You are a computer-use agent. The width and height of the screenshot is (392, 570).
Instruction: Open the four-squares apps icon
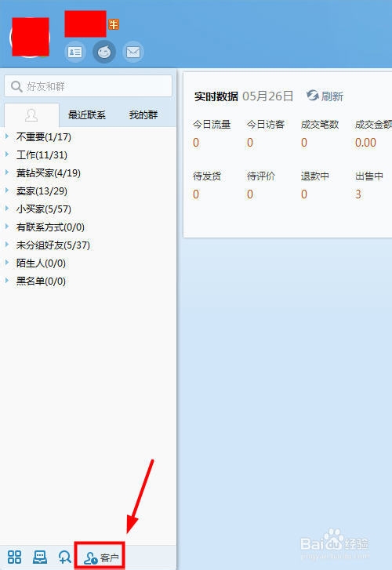pos(15,557)
